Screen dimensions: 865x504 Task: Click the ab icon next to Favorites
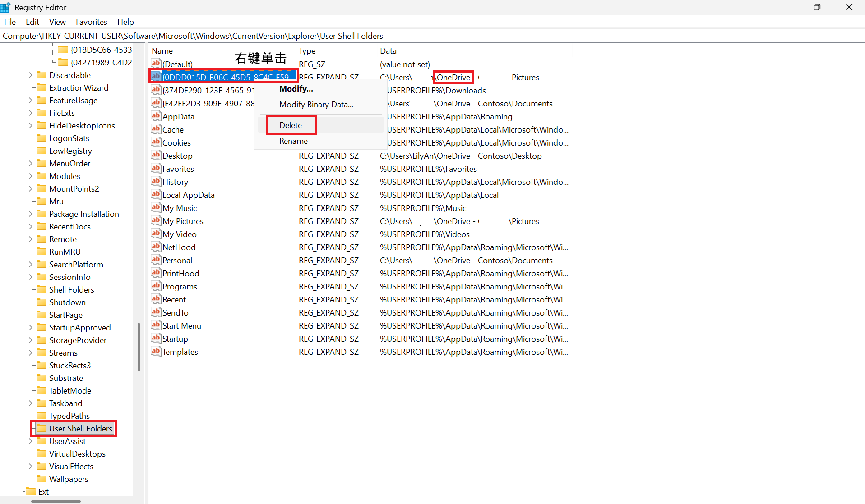tap(156, 169)
